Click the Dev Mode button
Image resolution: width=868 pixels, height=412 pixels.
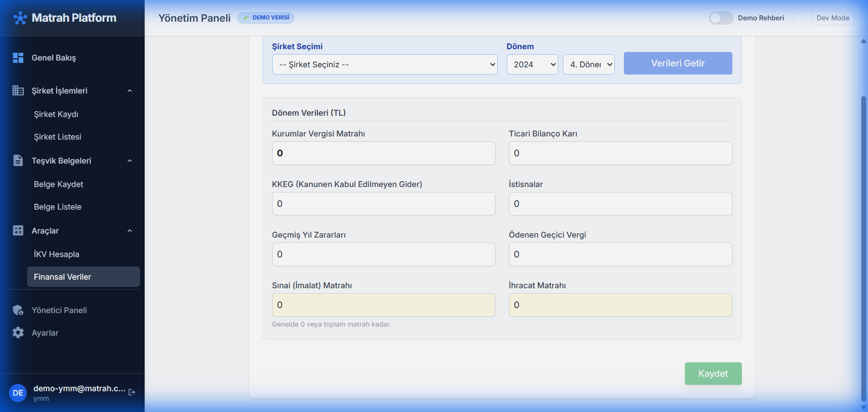[x=833, y=18]
